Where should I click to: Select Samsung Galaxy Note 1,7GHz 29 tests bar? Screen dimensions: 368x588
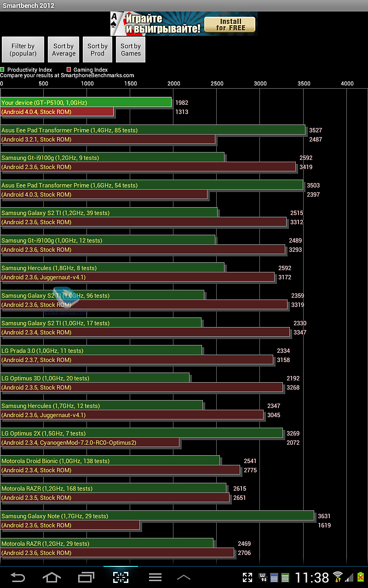pos(157,516)
